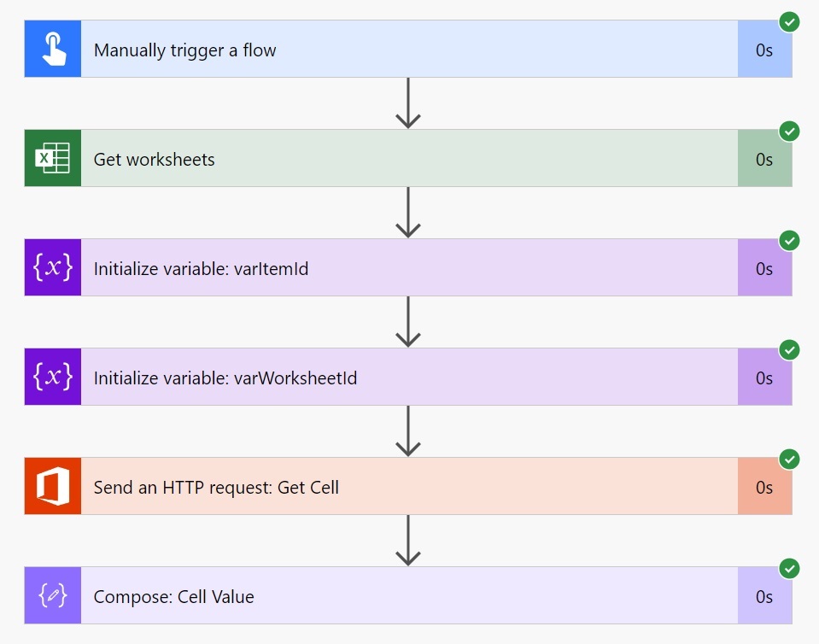
Task: Click the success checkmark on Manually trigger a flow
Action: pyautogui.click(x=789, y=22)
